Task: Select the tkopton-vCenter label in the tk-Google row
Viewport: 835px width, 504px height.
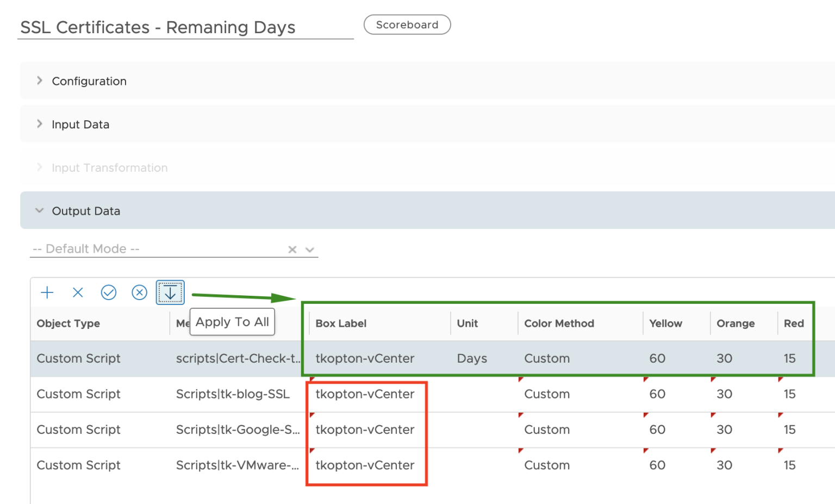Action: click(x=365, y=430)
